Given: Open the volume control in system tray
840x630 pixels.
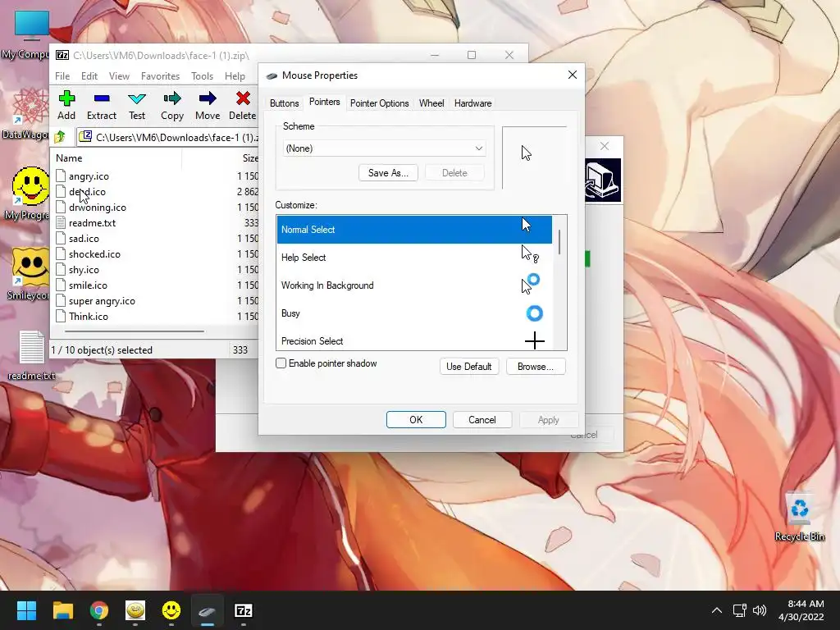Looking at the screenshot, I should tap(760, 610).
